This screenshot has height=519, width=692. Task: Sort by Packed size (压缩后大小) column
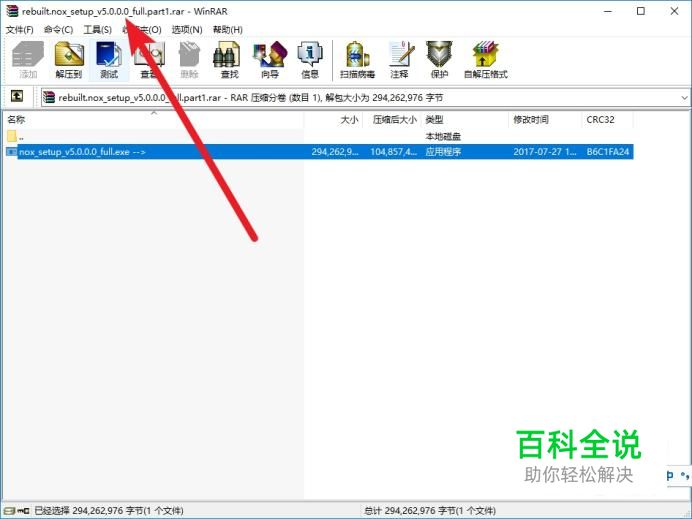(x=392, y=120)
